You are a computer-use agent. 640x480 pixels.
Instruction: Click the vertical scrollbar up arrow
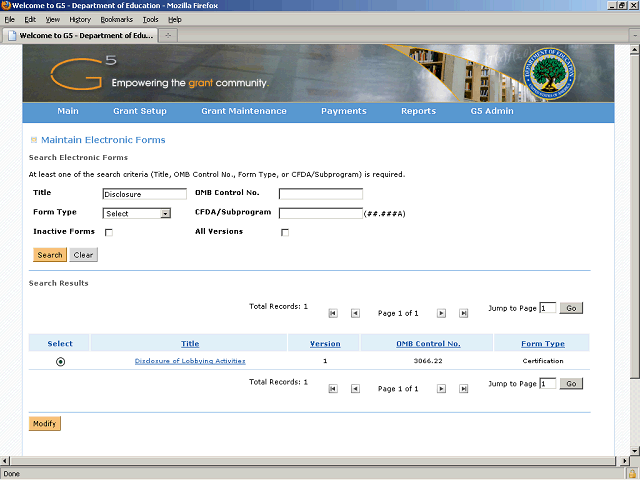point(634,50)
